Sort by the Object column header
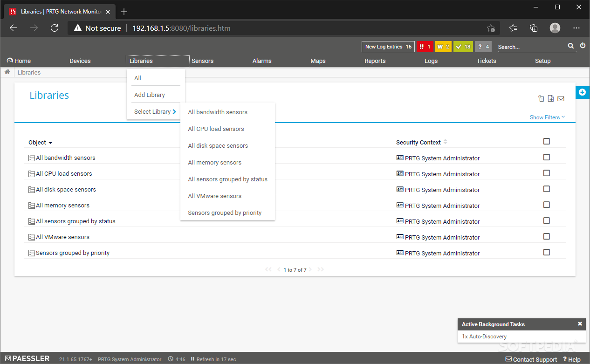The width and height of the screenshot is (590, 364). (40, 143)
